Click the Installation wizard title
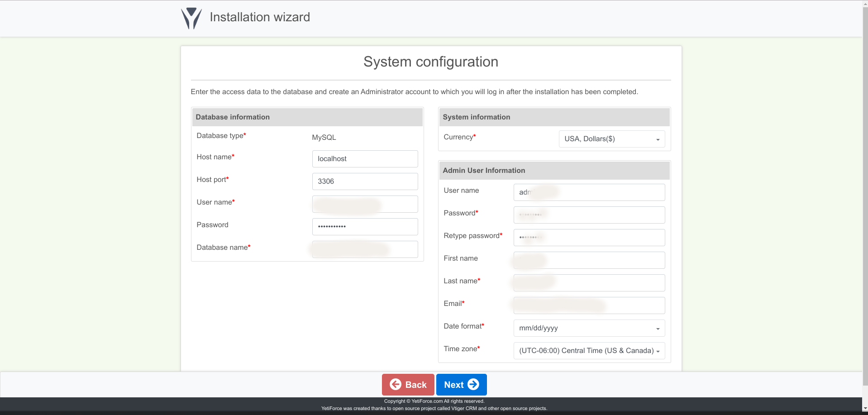Viewport: 868px width, 415px height. [260, 17]
